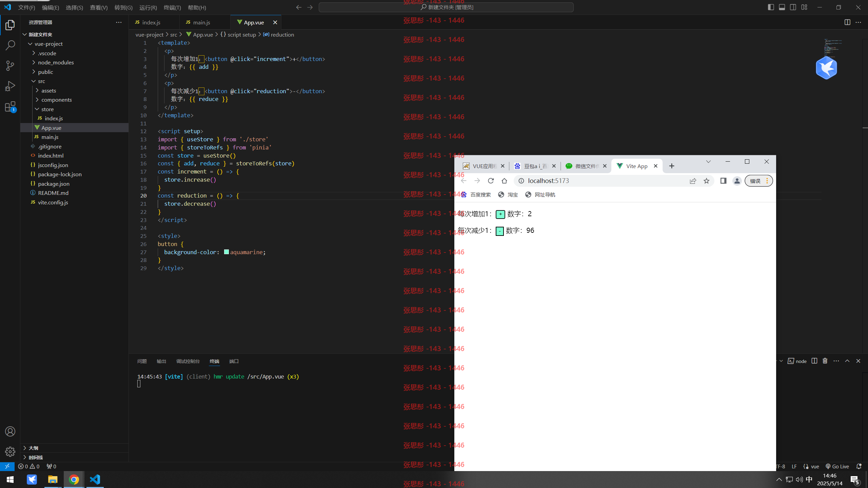Screen dimensions: 868x488
Task: Expand the Outline (大纲) section
Action: [75, 448]
